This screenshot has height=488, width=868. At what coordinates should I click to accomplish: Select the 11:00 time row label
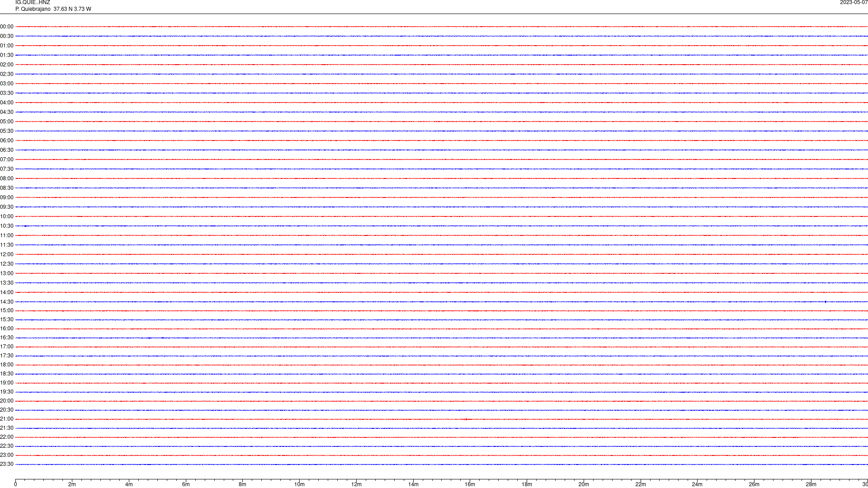pos(7,235)
